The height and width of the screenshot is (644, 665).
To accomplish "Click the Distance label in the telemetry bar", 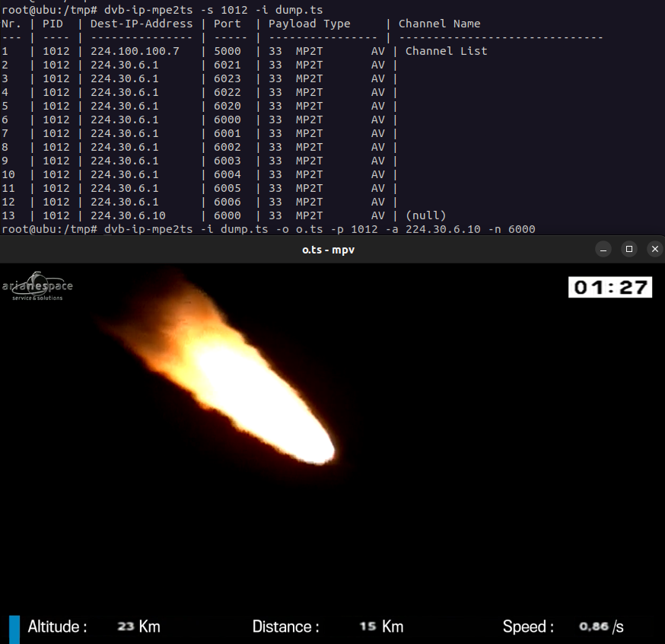I will click(x=285, y=627).
